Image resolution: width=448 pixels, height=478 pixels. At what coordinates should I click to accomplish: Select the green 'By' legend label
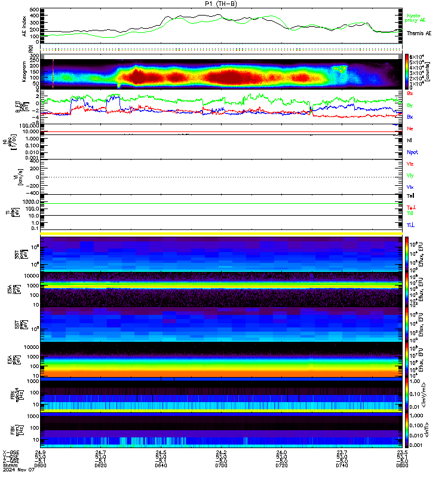coord(410,105)
